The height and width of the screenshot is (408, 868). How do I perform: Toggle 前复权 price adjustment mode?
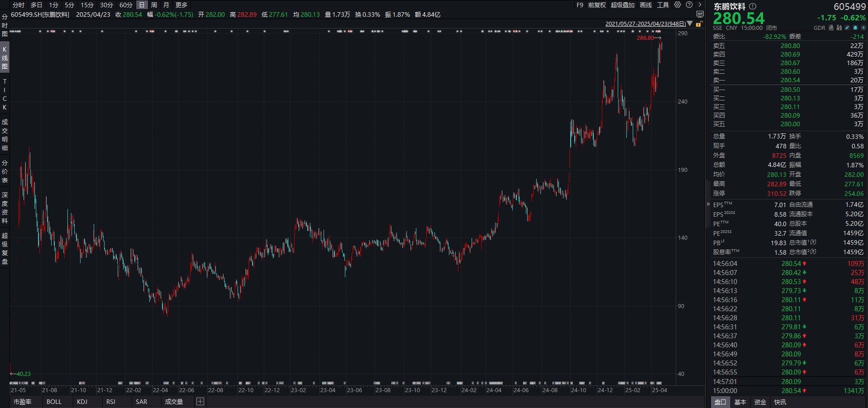point(596,5)
